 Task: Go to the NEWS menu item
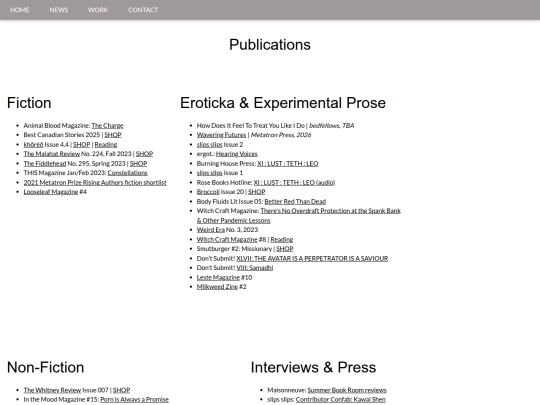59,10
